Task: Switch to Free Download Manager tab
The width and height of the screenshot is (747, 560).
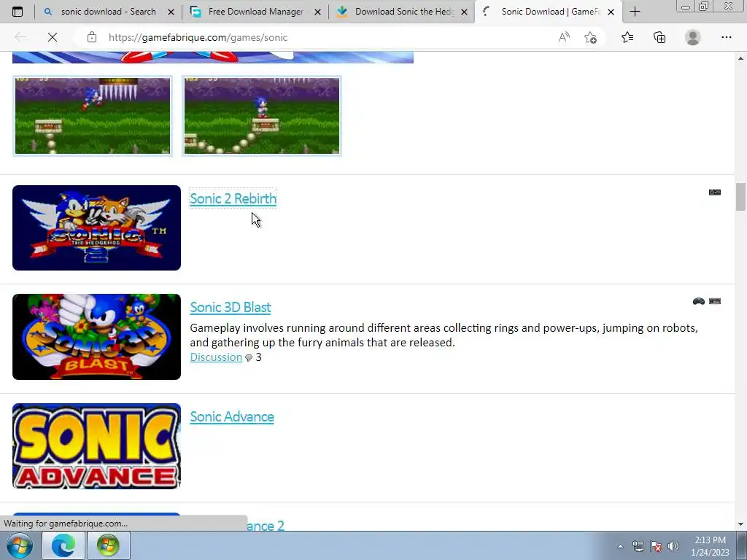Action: 255,12
